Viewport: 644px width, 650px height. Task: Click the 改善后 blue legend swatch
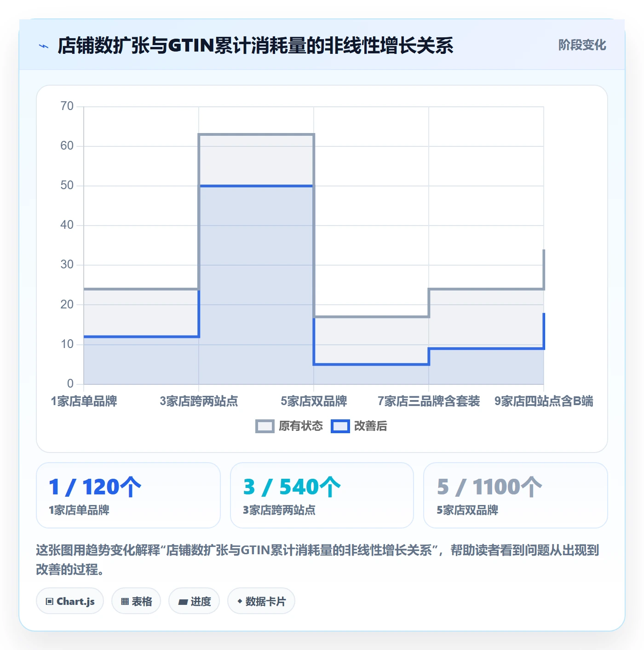(340, 426)
